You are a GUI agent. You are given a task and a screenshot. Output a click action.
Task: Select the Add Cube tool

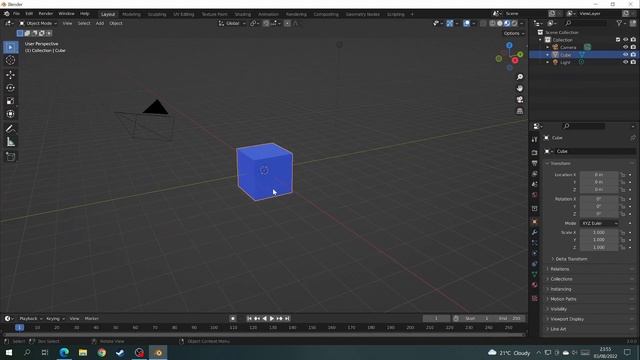tap(11, 157)
